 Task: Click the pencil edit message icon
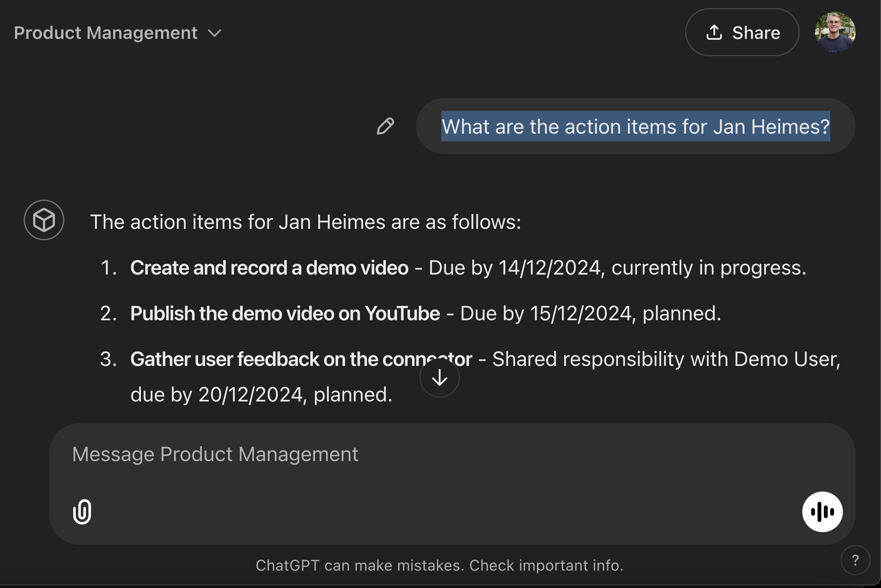(385, 126)
